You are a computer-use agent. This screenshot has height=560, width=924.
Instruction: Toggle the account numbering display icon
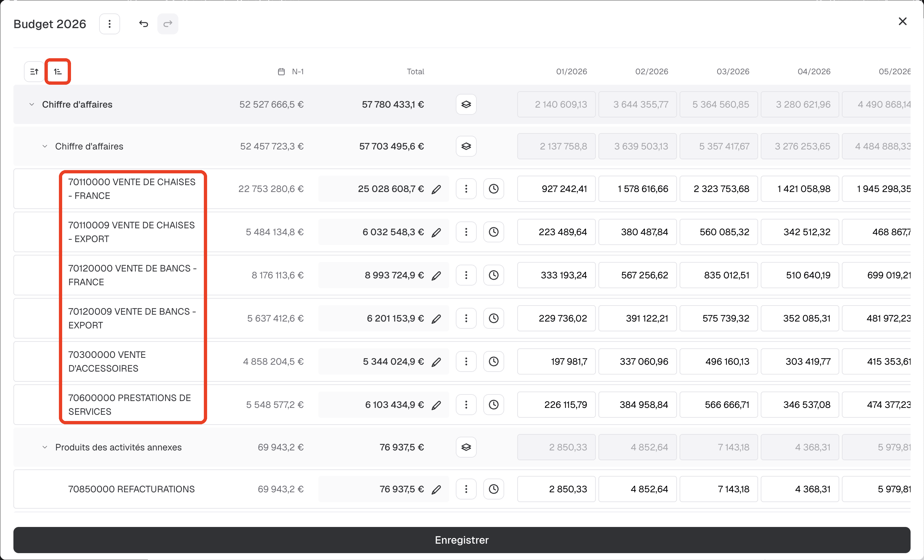coord(58,72)
